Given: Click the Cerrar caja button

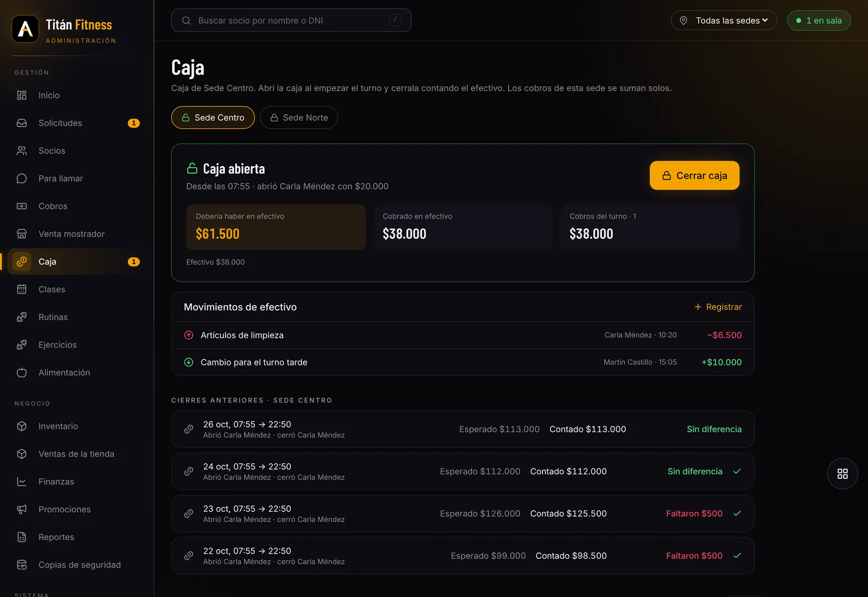Looking at the screenshot, I should tap(694, 176).
